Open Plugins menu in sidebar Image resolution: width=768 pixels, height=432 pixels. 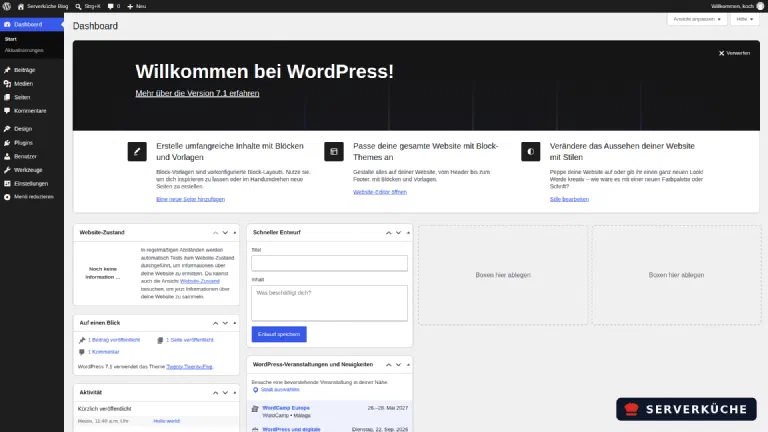[x=32, y=143]
